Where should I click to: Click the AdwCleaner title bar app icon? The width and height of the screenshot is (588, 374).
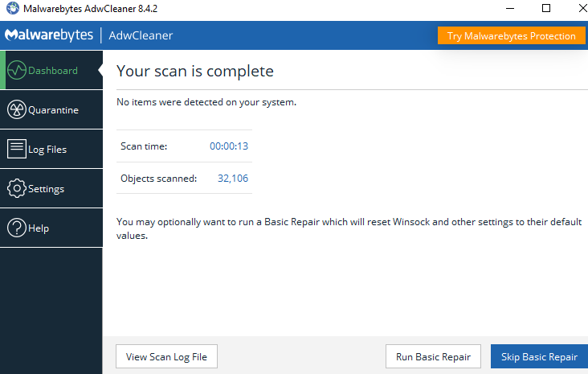pyautogui.click(x=12, y=8)
